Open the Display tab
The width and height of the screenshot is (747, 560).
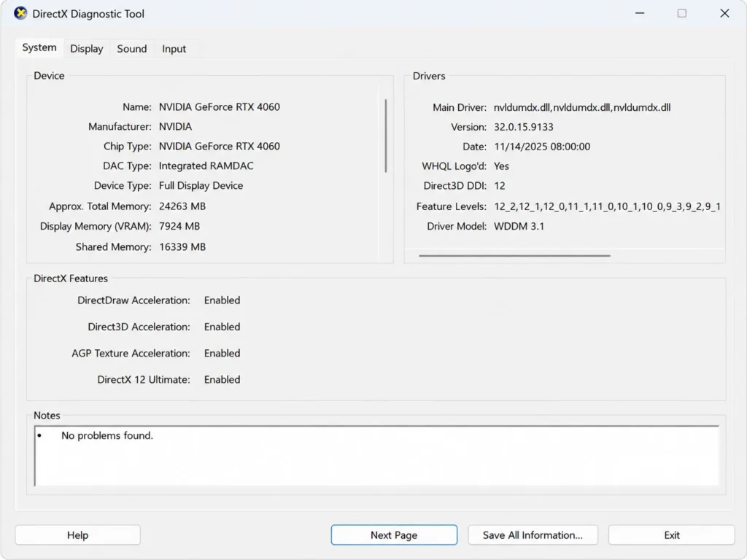pos(86,49)
